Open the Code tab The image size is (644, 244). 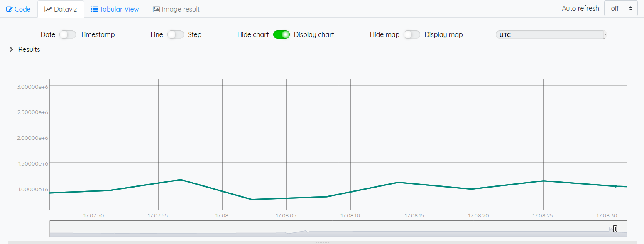pyautogui.click(x=18, y=9)
